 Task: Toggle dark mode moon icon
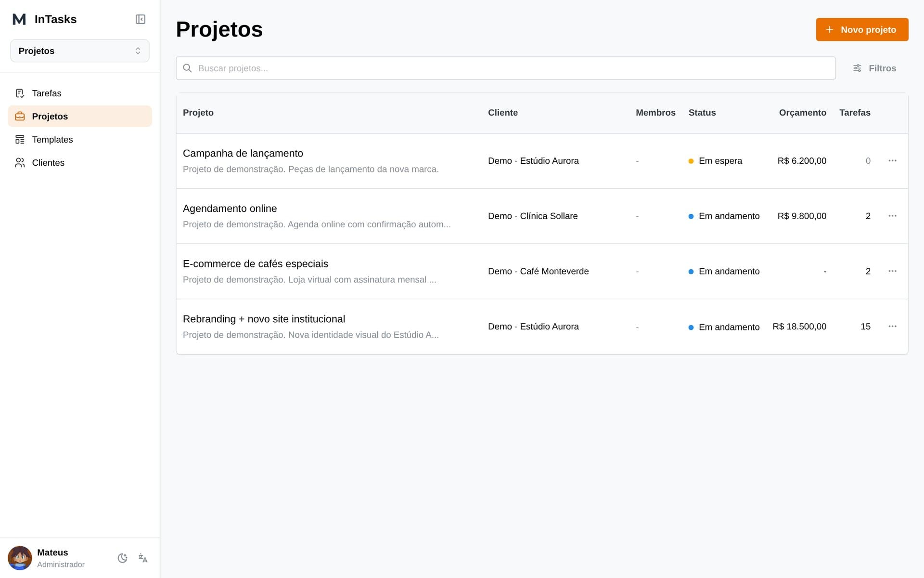[123, 558]
